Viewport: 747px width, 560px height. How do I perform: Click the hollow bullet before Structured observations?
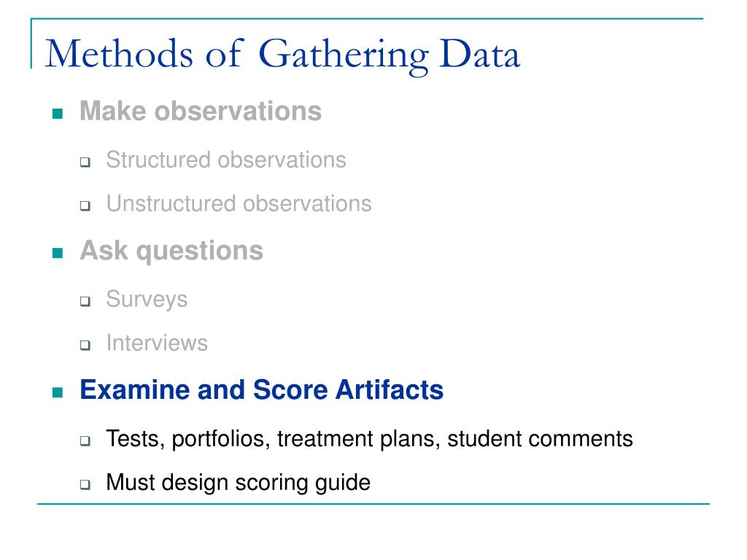click(x=85, y=162)
